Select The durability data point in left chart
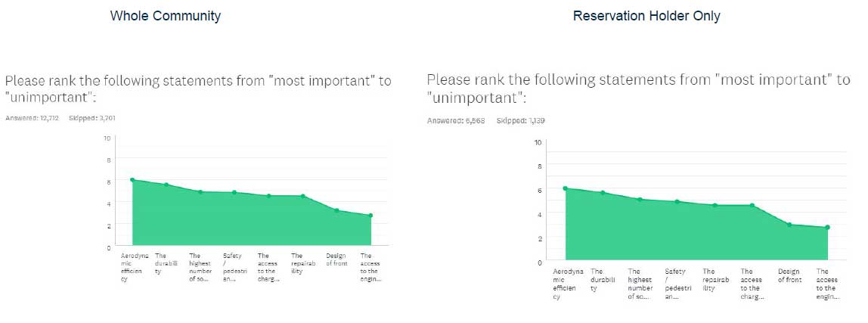 (x=166, y=185)
